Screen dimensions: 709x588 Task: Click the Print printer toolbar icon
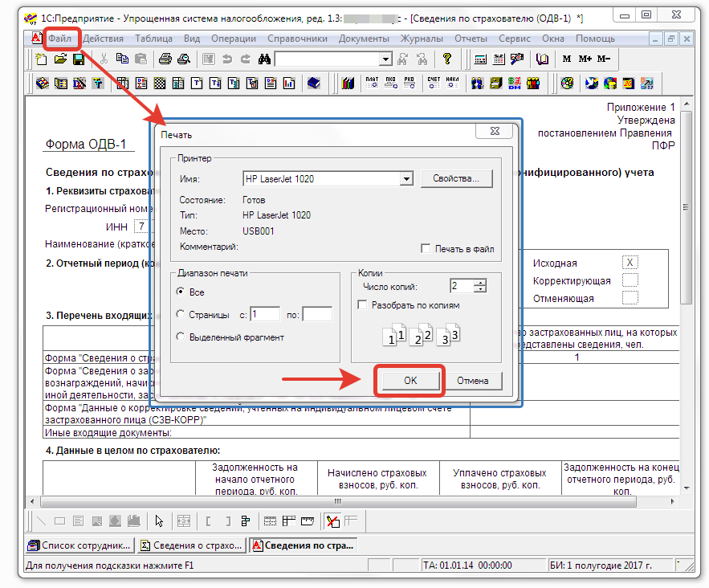coord(165,59)
